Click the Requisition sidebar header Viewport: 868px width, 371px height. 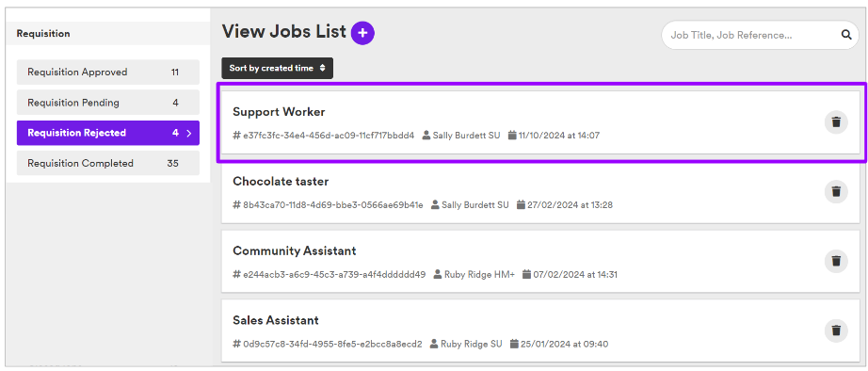[43, 34]
